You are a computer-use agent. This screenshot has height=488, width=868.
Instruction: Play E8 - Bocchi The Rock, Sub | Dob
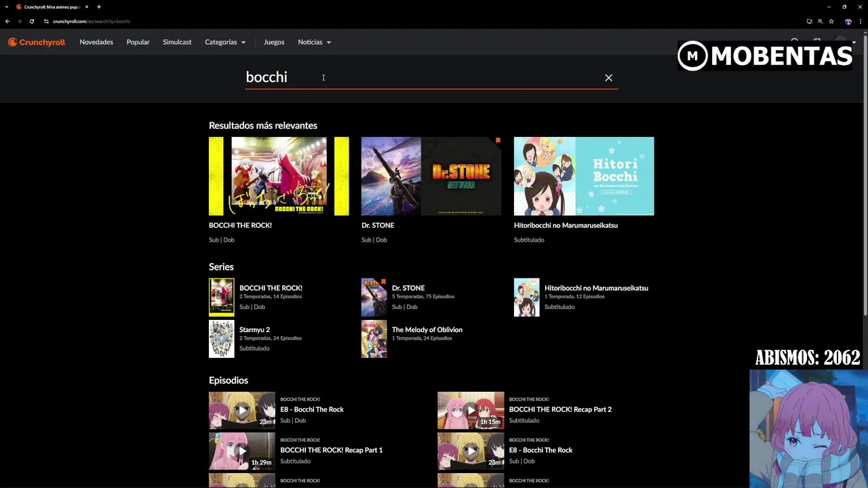(242, 410)
